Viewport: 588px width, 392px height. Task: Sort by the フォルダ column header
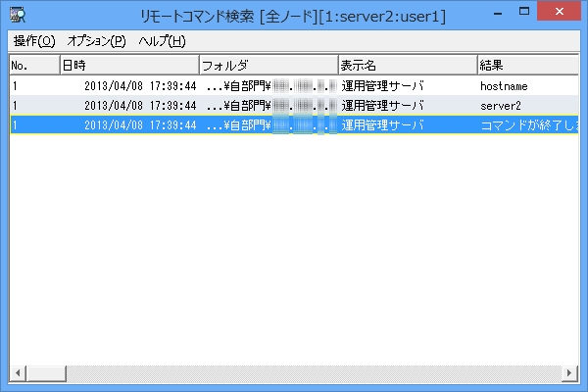[269, 66]
